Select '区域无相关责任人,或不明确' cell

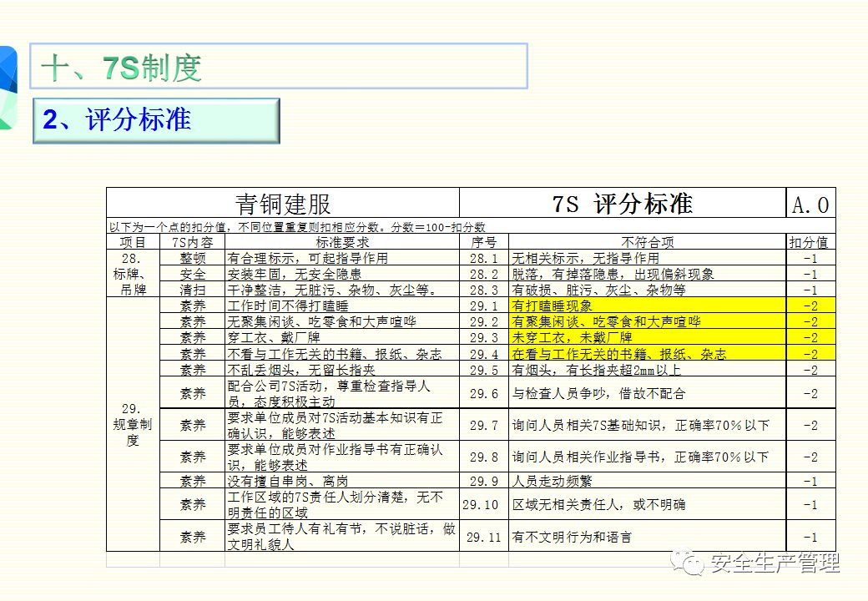[647, 504]
